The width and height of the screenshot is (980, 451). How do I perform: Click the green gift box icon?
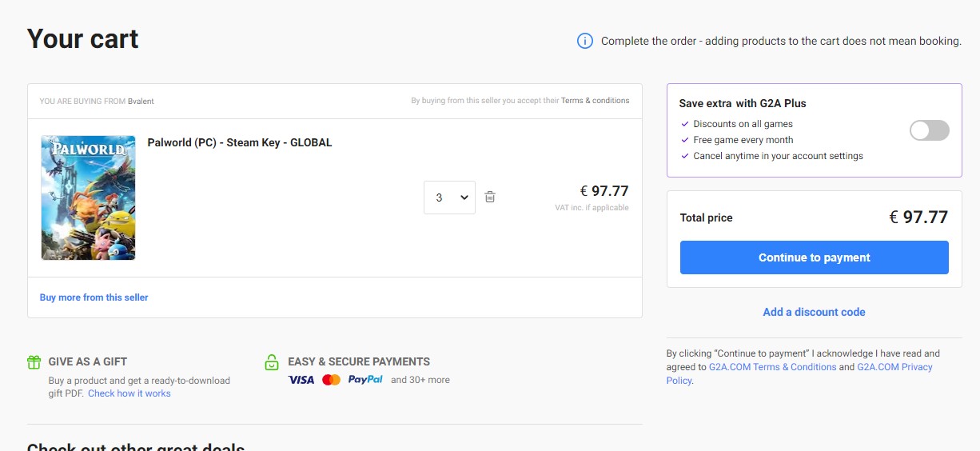[x=34, y=362]
